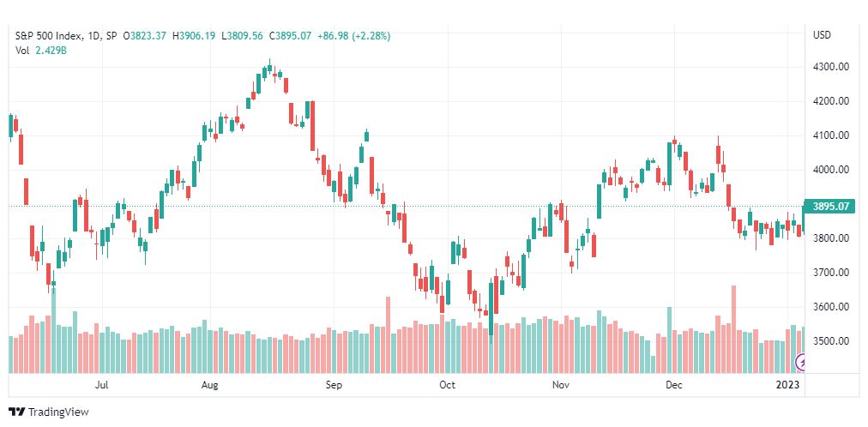Select the Oct time axis marker
The image size is (868, 427).
[447, 384]
